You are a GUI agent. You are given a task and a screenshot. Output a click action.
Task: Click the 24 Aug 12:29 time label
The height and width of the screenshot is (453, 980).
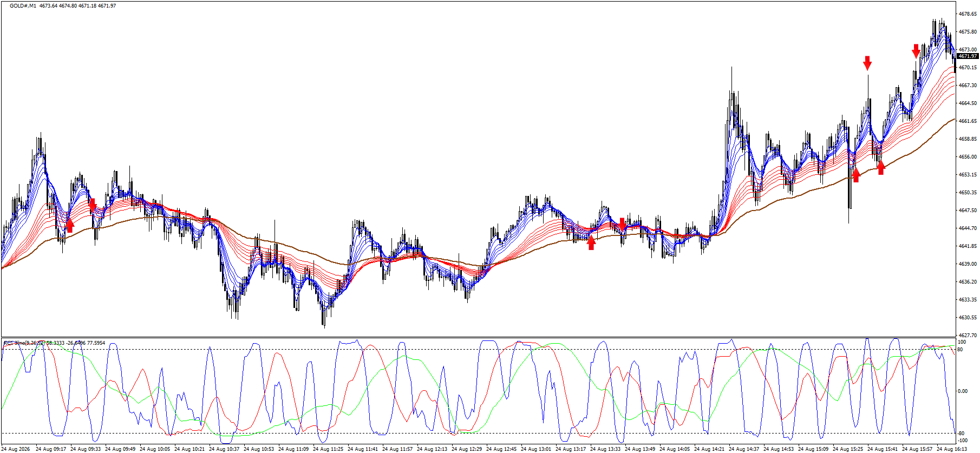click(x=467, y=449)
